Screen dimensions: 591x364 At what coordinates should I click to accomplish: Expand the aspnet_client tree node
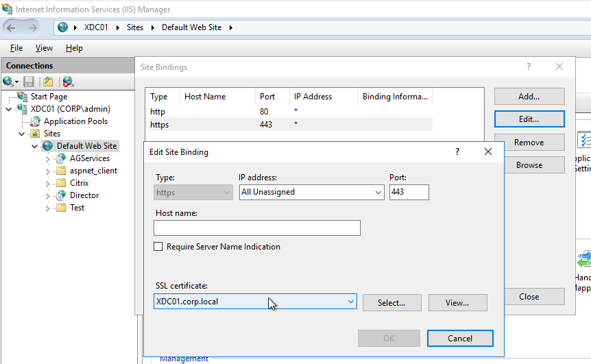click(47, 171)
